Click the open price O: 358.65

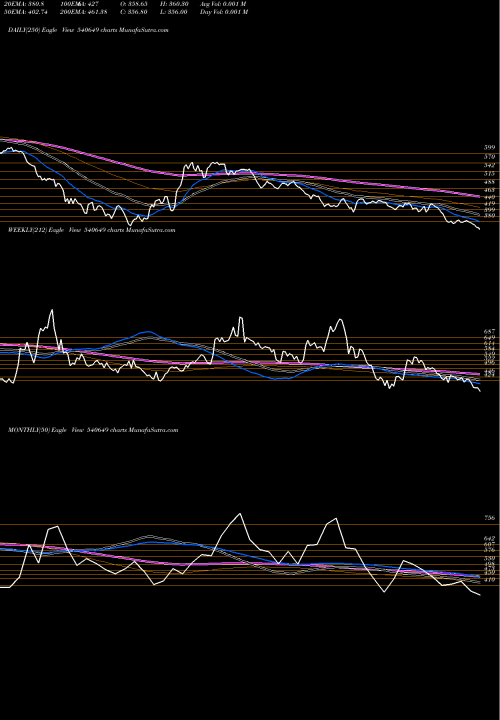133,4
